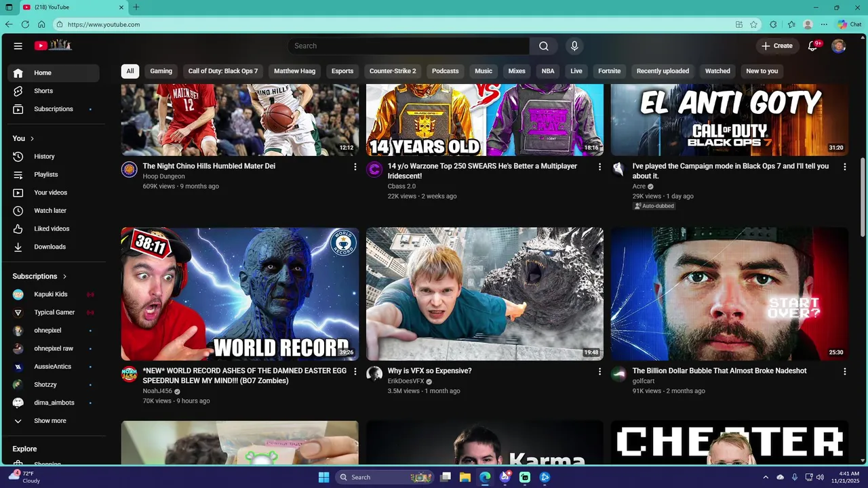The width and height of the screenshot is (868, 488).
Task: Open Subscriptions in sidebar
Action: click(54, 109)
